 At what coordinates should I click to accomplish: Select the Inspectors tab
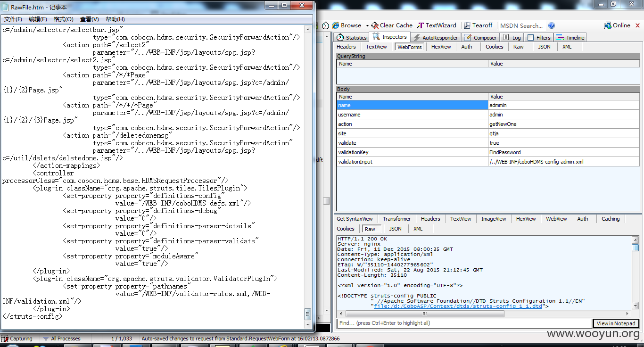(390, 37)
